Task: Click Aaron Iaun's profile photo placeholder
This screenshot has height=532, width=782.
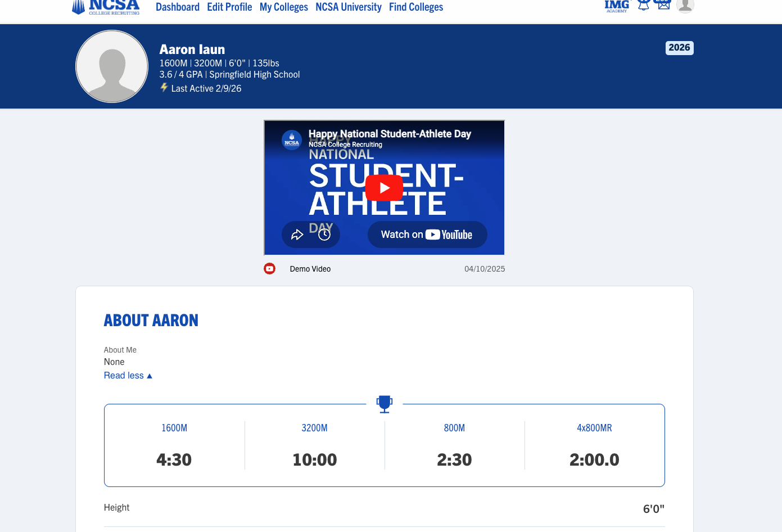Action: click(x=112, y=66)
